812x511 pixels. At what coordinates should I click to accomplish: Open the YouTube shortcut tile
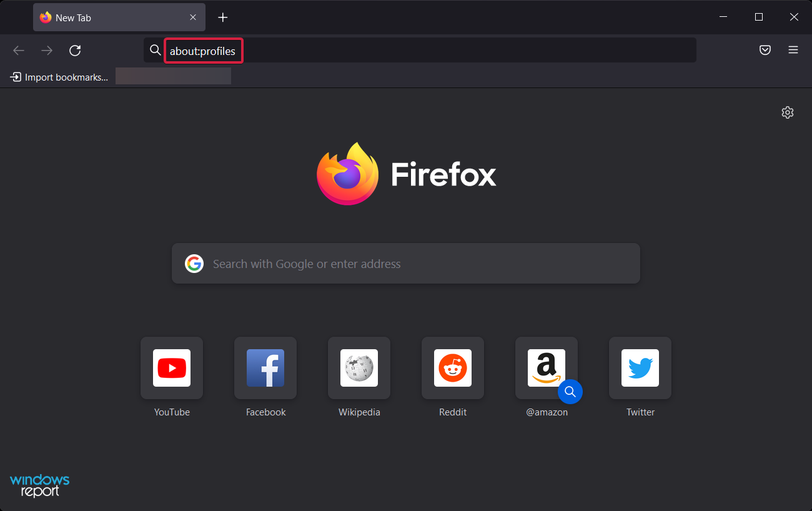(x=172, y=368)
